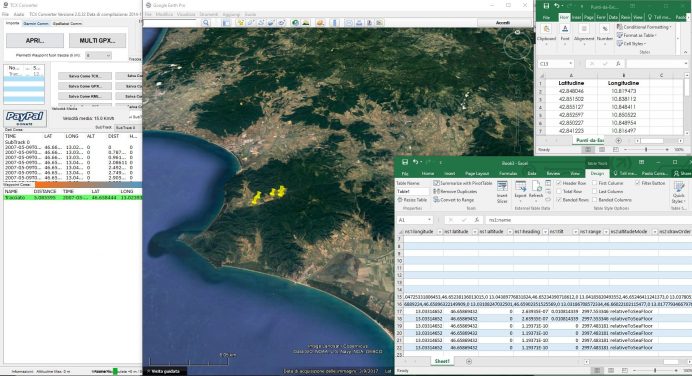Click the PayPal donate button
This screenshot has height=376, width=692.
pos(25,118)
